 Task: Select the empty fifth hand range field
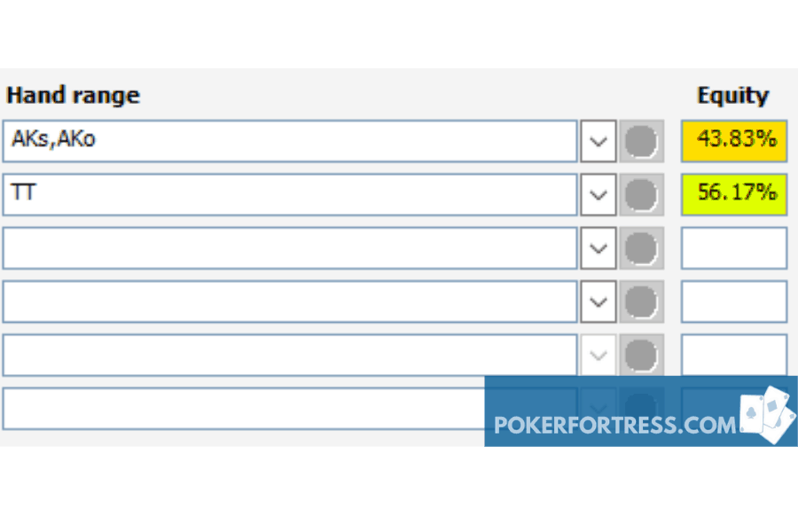[x=290, y=355]
